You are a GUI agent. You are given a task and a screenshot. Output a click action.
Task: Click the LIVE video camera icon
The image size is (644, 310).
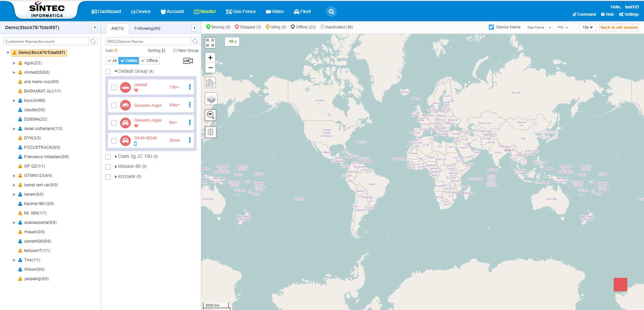(x=188, y=61)
